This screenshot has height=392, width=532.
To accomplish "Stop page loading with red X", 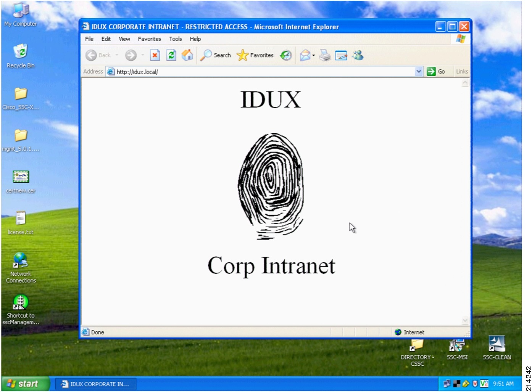I will 155,55.
